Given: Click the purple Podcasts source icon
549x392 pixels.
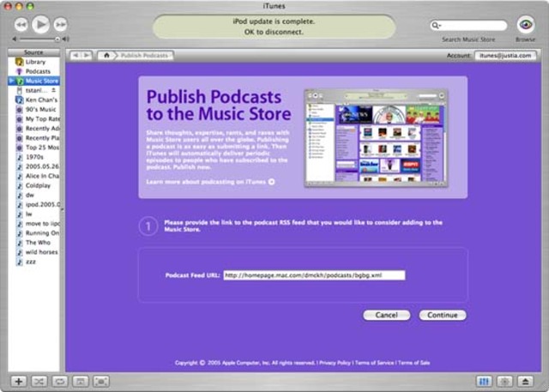Looking at the screenshot, I should 19,71.
